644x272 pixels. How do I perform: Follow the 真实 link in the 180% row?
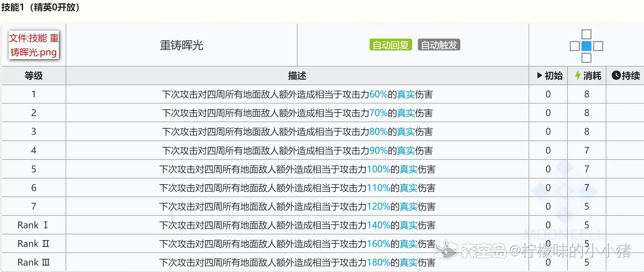click(x=408, y=262)
